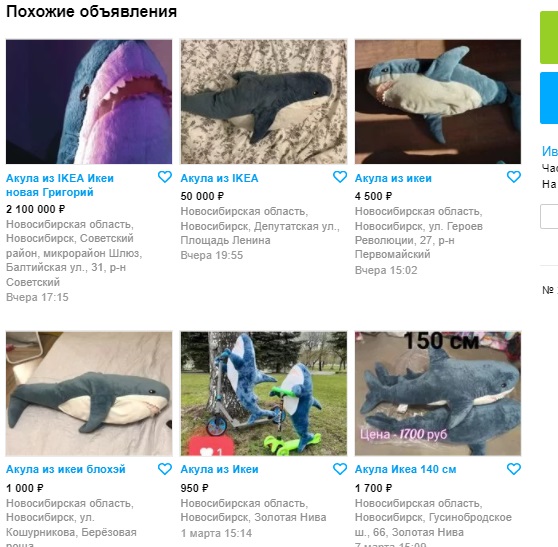Save Акула Икеа 140 см to favorites
The width and height of the screenshot is (558, 547).
514,469
